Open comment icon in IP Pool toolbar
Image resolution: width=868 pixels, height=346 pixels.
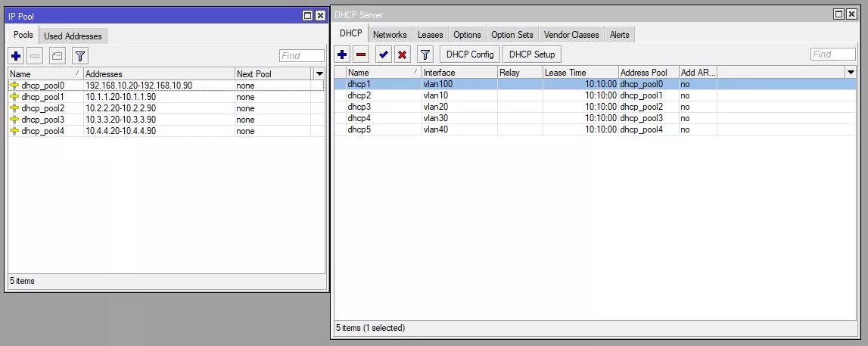[x=58, y=56]
